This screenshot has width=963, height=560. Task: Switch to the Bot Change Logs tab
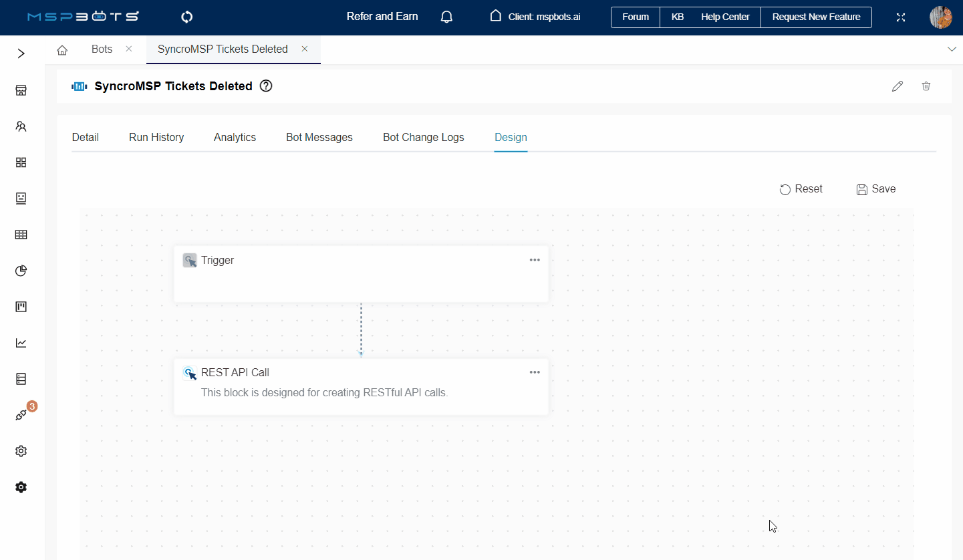pos(423,137)
